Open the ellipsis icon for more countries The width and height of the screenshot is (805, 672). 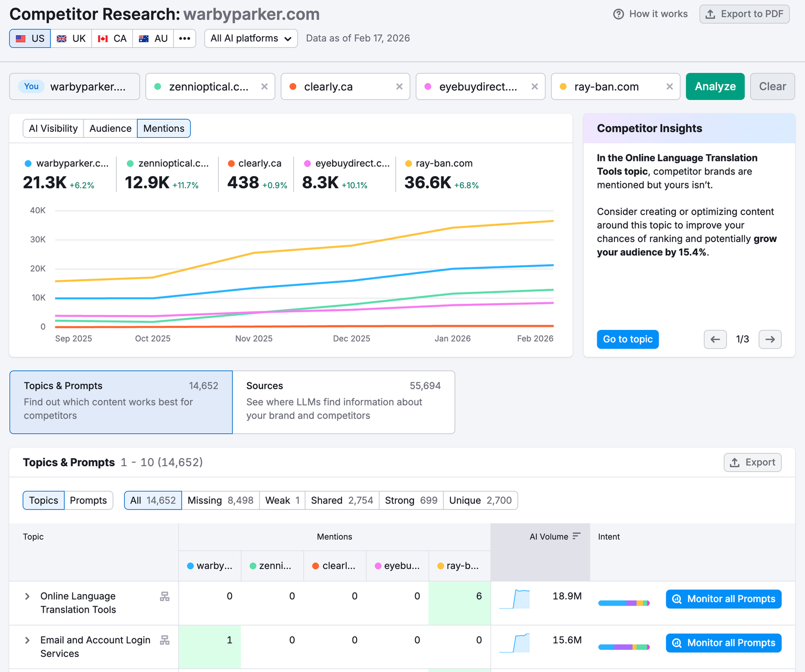(185, 38)
